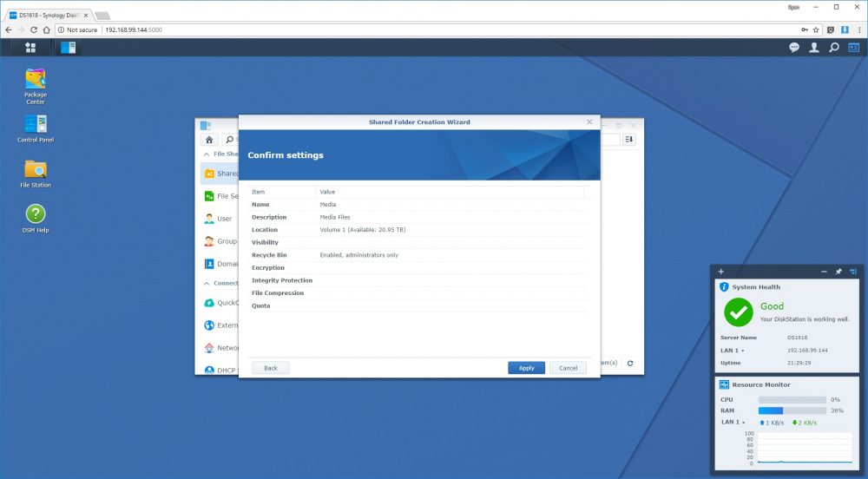Switch to Control Panel in DSM taskbar
Image resolution: width=868 pixels, height=479 pixels.
tap(68, 48)
